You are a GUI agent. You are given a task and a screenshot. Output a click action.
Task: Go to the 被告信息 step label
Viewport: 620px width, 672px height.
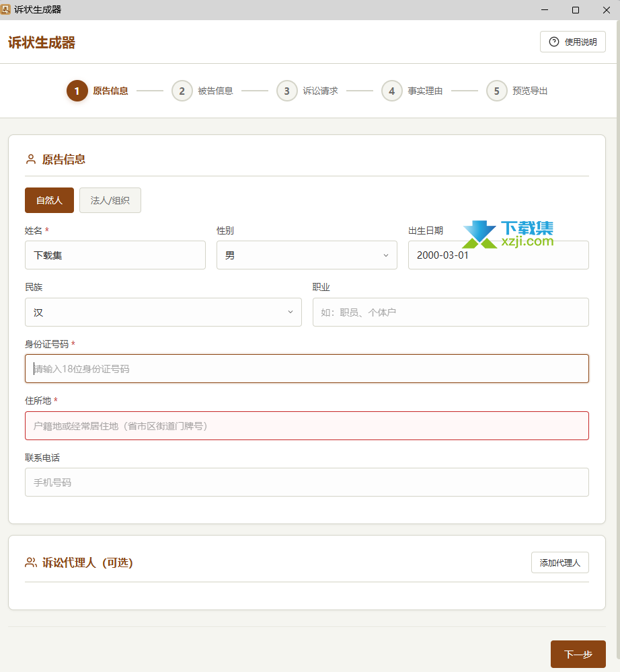point(215,91)
